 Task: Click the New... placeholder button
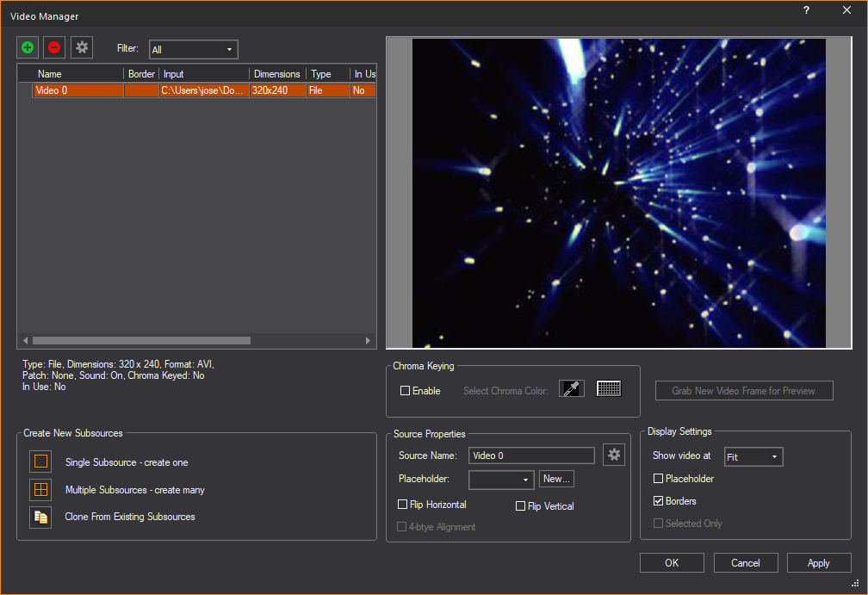(557, 479)
